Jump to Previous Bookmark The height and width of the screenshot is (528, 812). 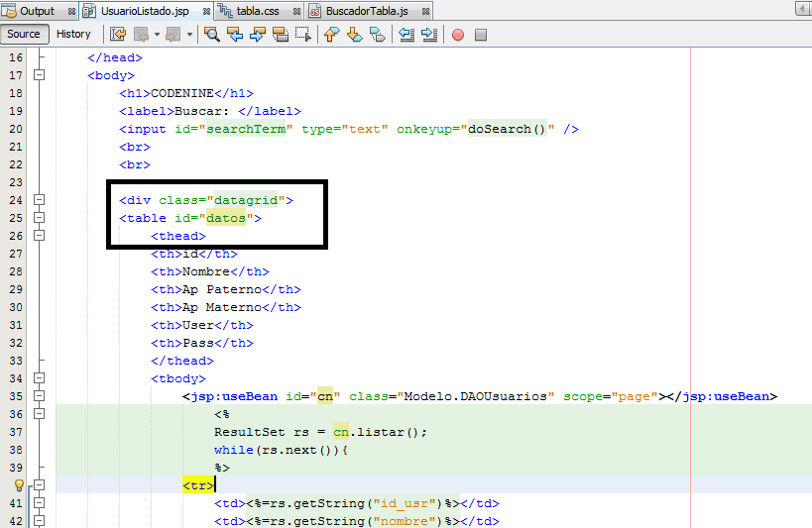[x=331, y=35]
